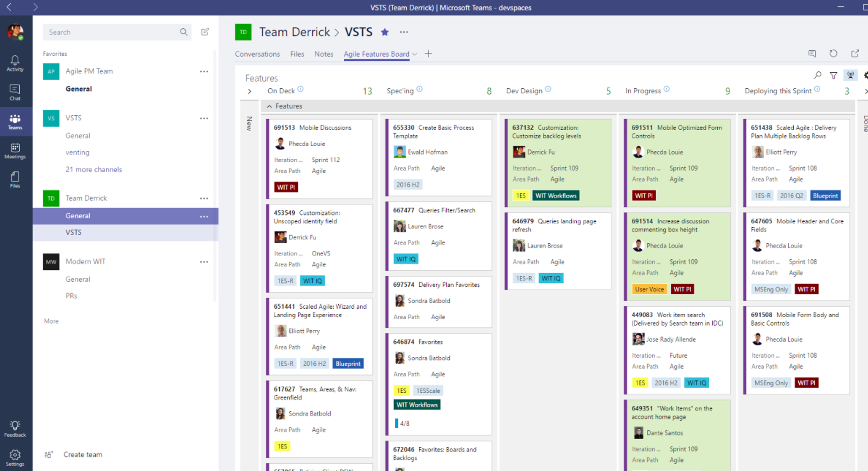Click the 4/8 progress bar on Favorites card
Image resolution: width=868 pixels, height=471 pixels.
click(x=401, y=423)
